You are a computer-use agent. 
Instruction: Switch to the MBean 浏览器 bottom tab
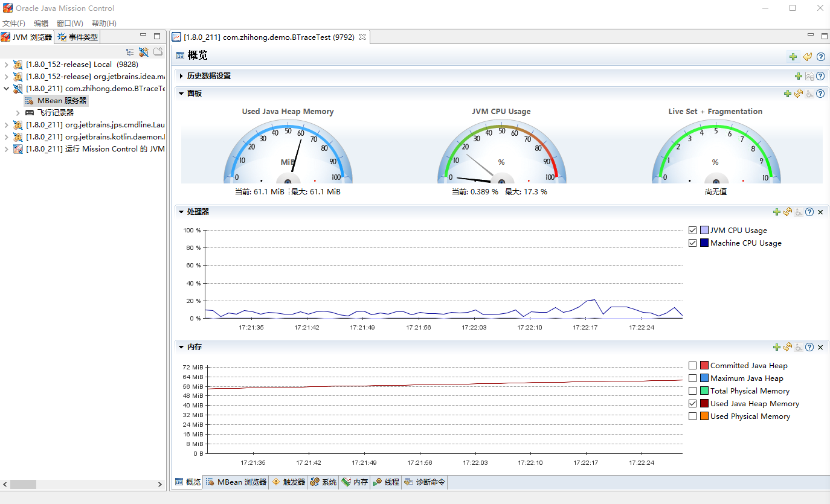coord(236,482)
